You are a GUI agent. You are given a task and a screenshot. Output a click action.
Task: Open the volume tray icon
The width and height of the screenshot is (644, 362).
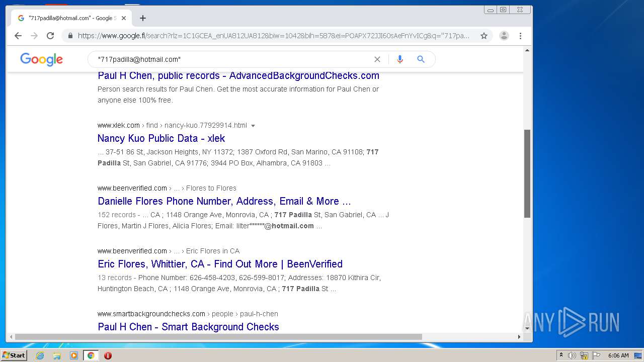[572, 355]
